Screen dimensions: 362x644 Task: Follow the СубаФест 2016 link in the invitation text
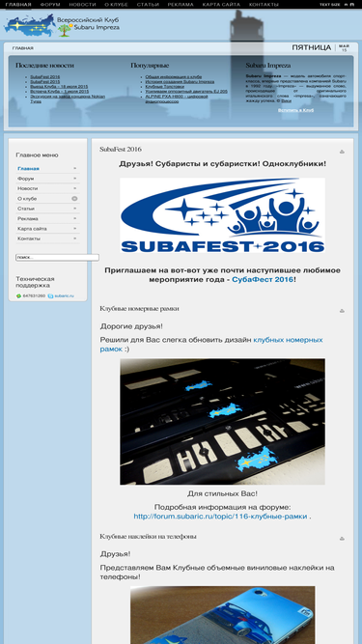coord(263,279)
